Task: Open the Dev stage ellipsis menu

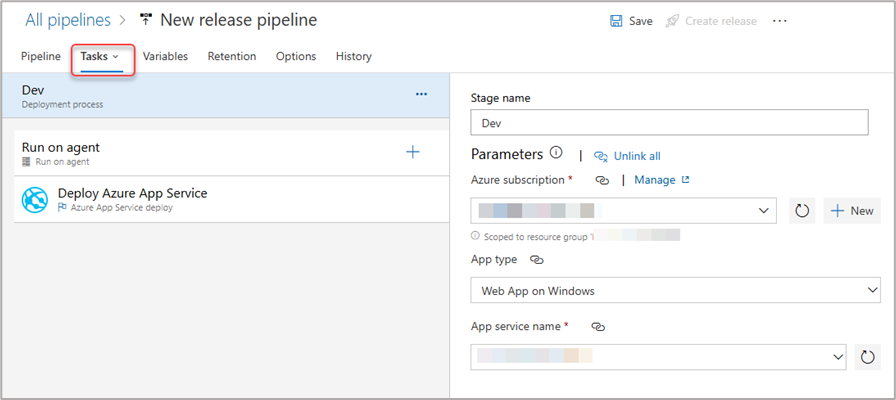Action: click(x=421, y=94)
